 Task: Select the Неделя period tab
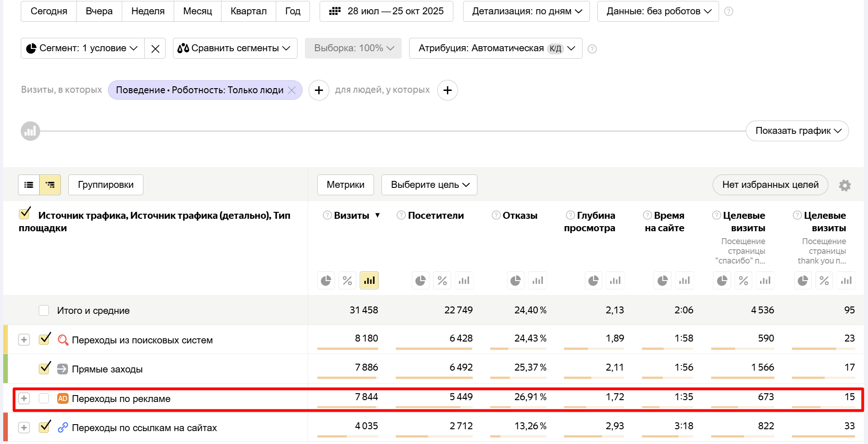click(148, 11)
